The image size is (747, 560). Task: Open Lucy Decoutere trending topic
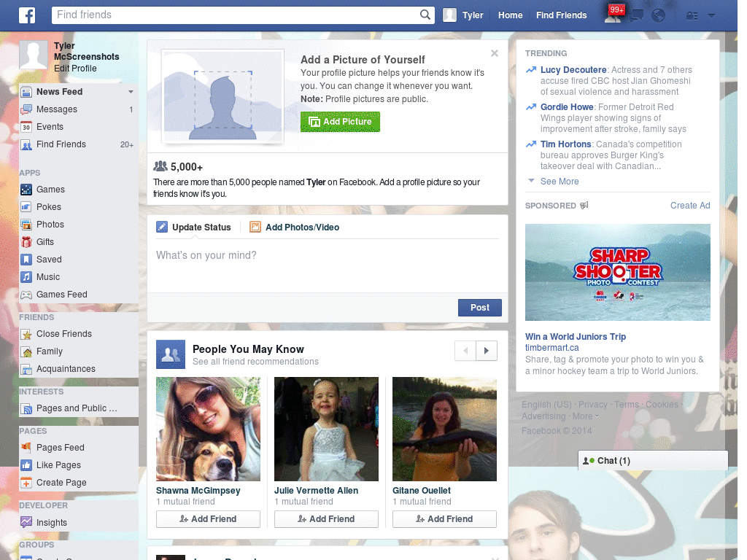point(573,70)
